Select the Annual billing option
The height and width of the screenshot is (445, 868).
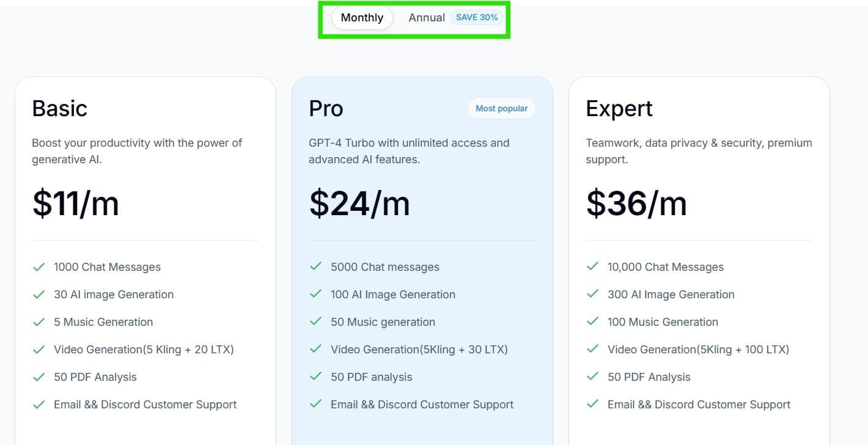[426, 18]
